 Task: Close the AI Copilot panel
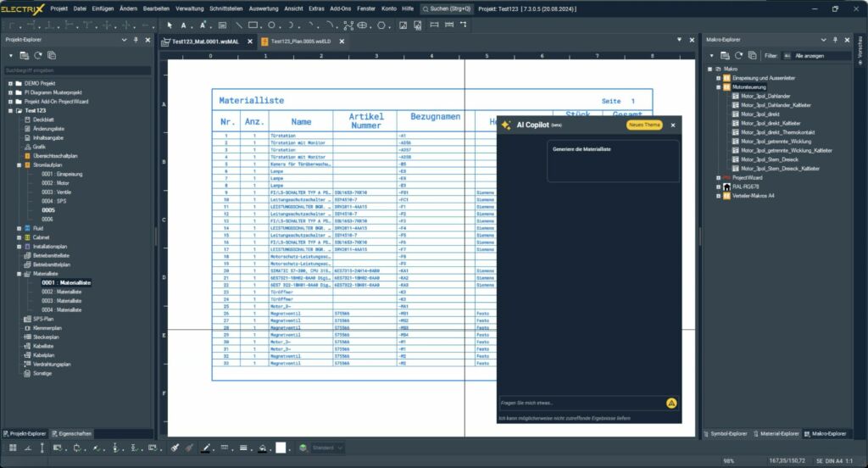click(x=673, y=125)
